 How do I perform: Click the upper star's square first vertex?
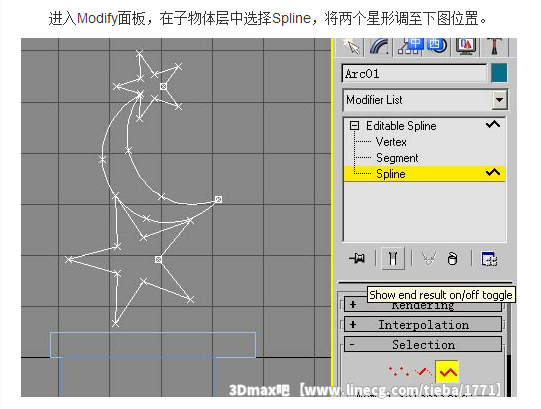tap(164, 86)
